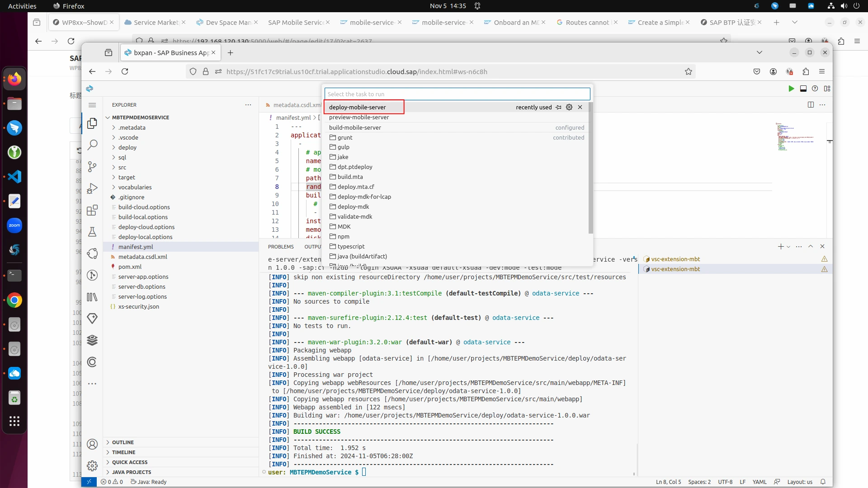Image resolution: width=868 pixels, height=488 pixels.
Task: Open terminal launch profile dropdown
Action: (788, 247)
